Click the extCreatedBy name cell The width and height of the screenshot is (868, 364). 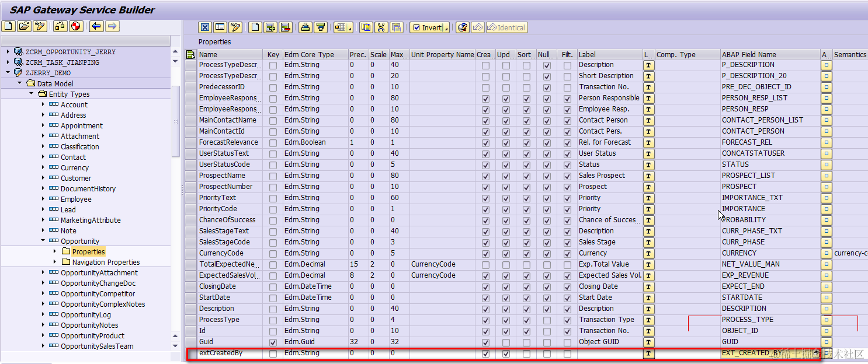[x=230, y=353]
